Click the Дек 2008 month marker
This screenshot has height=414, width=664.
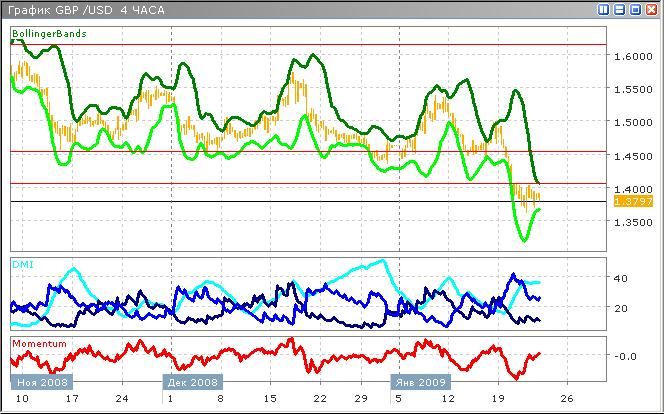pyautogui.click(x=193, y=382)
